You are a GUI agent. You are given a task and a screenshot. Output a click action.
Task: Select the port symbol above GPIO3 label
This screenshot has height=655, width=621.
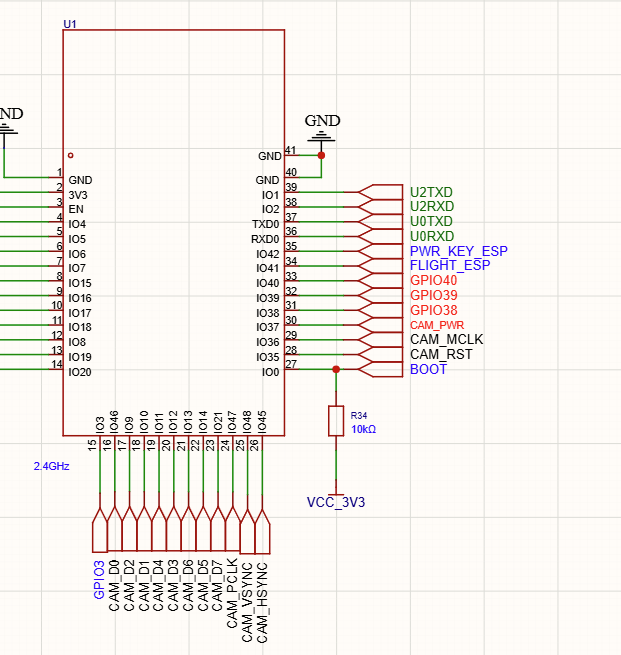coord(100,530)
